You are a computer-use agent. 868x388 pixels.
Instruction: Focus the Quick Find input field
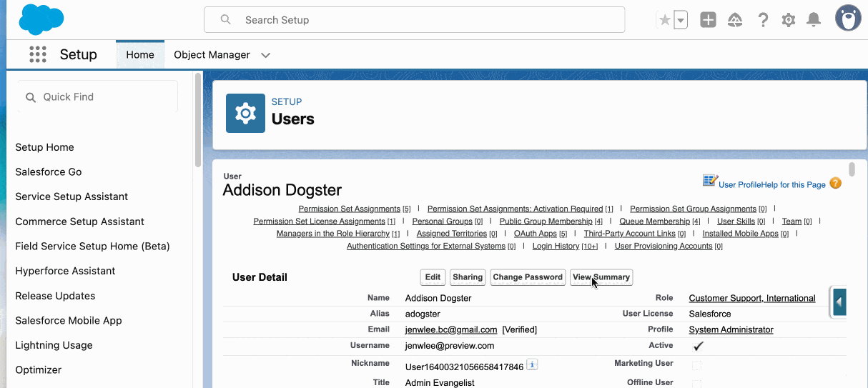click(x=97, y=97)
